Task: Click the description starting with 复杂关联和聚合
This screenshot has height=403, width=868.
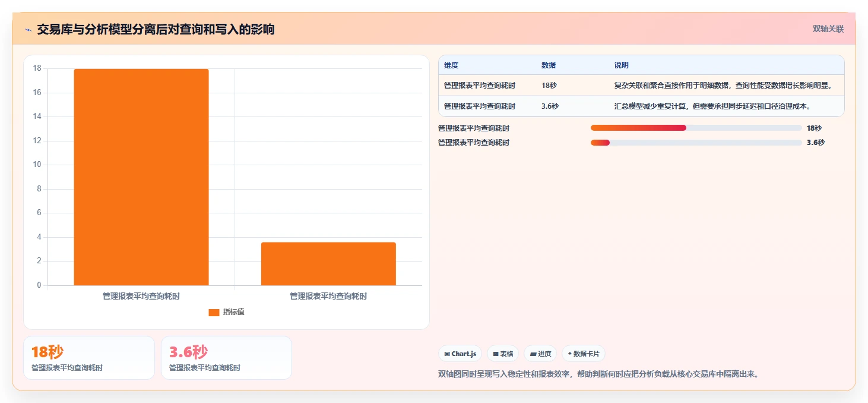Action: pyautogui.click(x=723, y=86)
